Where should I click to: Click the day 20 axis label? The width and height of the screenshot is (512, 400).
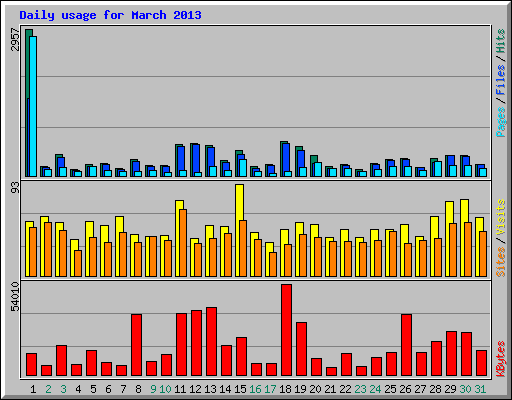click(315, 389)
